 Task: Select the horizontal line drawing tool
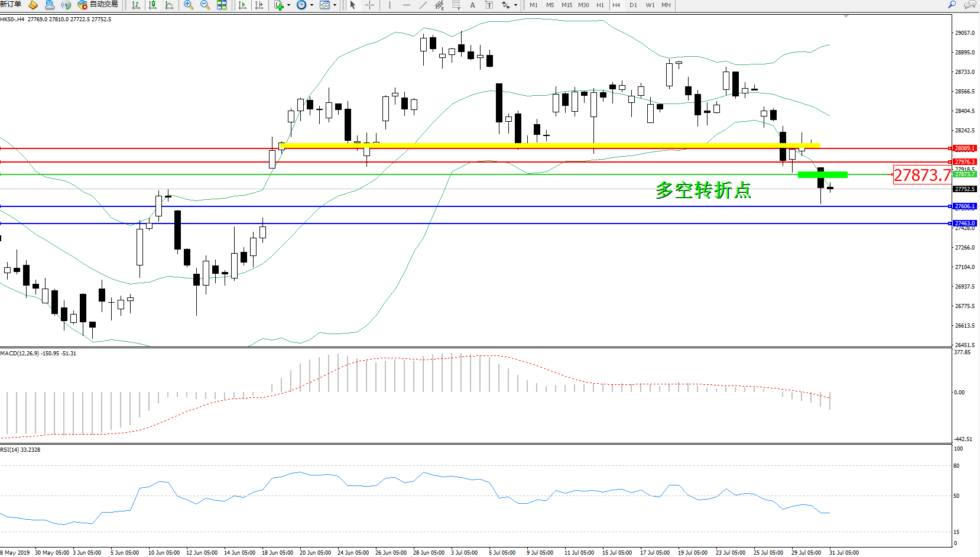[406, 5]
